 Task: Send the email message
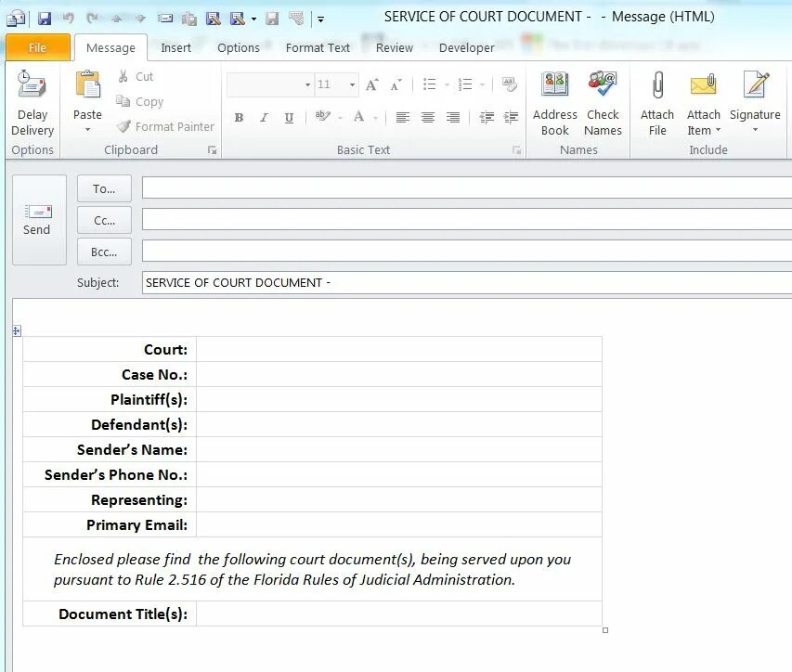pos(39,220)
